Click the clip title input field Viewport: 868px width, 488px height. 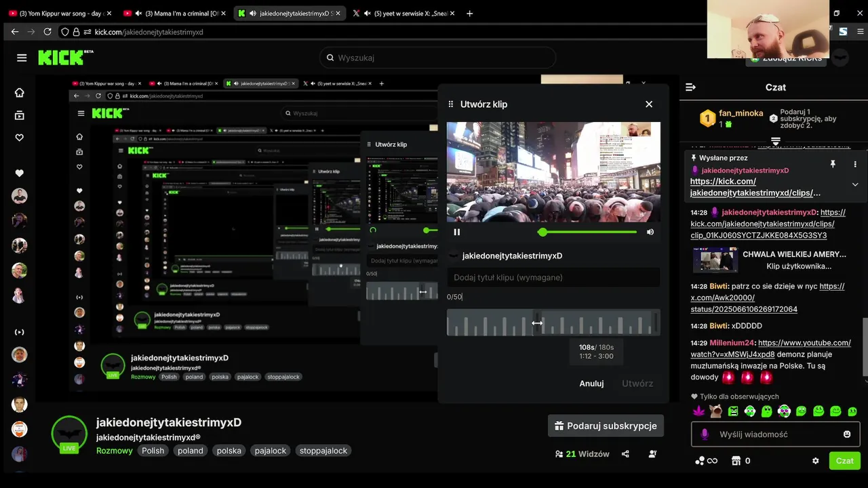[553, 277]
